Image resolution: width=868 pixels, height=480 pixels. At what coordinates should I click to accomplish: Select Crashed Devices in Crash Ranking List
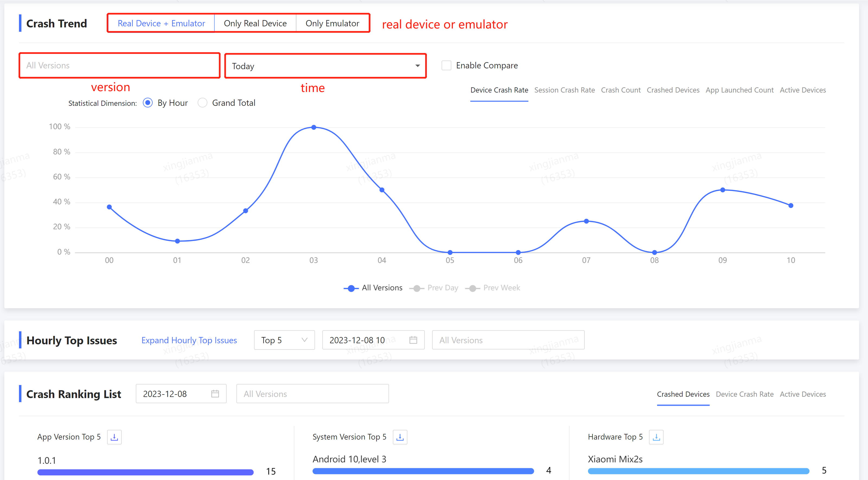[683, 394]
